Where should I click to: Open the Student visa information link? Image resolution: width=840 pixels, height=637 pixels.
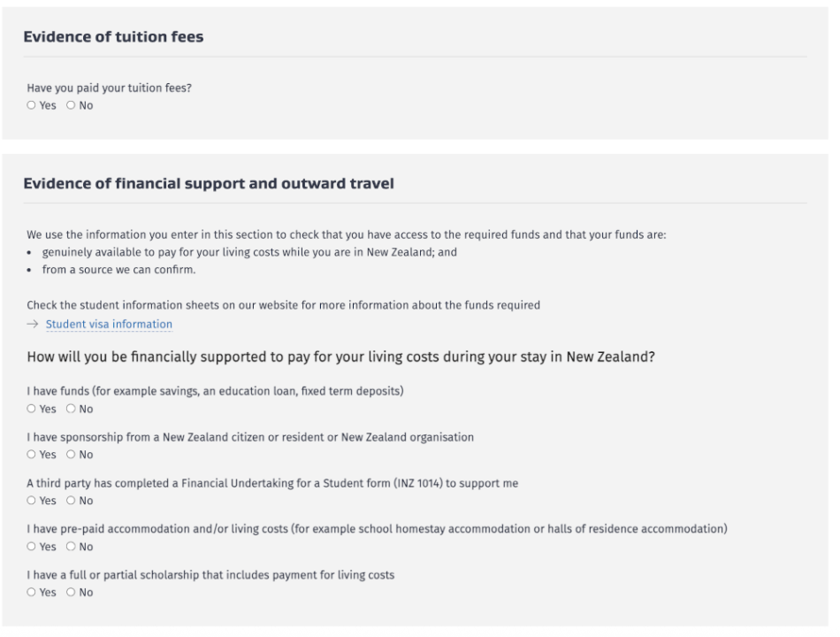tap(109, 324)
